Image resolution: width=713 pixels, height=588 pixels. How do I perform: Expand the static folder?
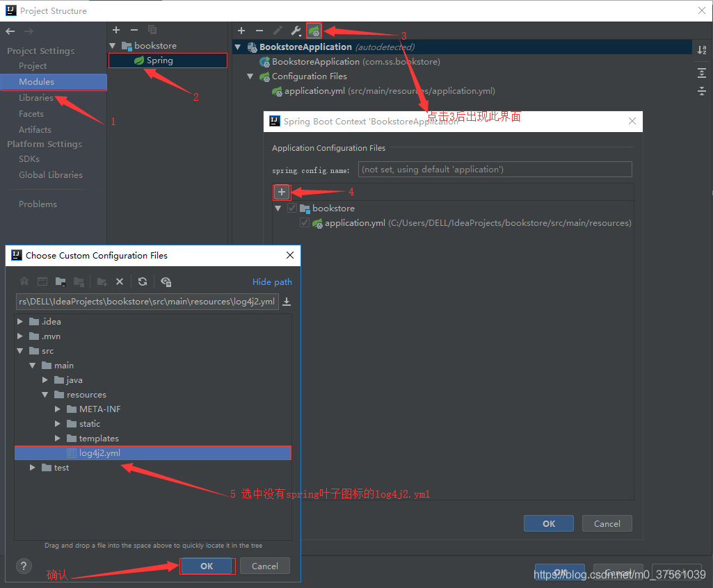[57, 423]
